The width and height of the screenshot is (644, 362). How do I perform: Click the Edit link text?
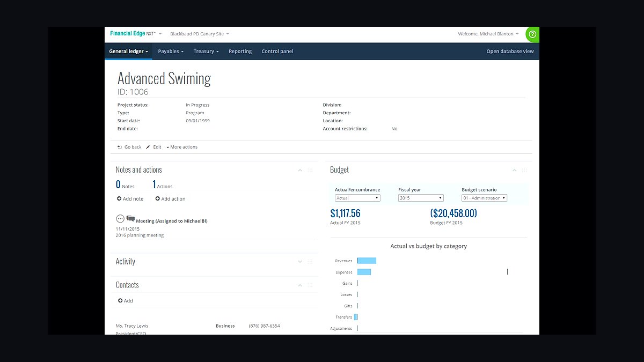[x=157, y=147]
